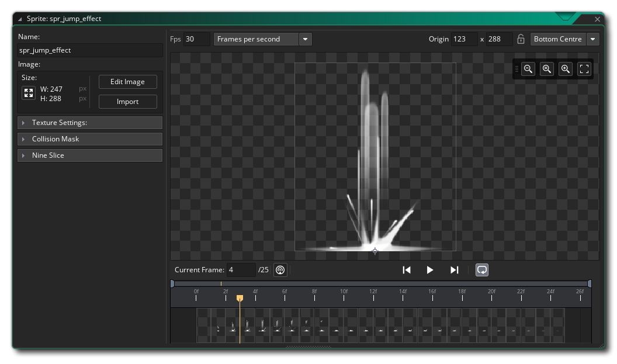Zoom in on the sprite preview

coord(566,69)
